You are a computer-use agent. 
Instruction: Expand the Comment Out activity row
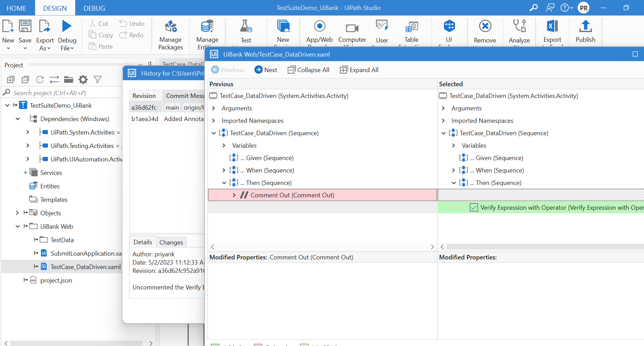pyautogui.click(x=234, y=195)
